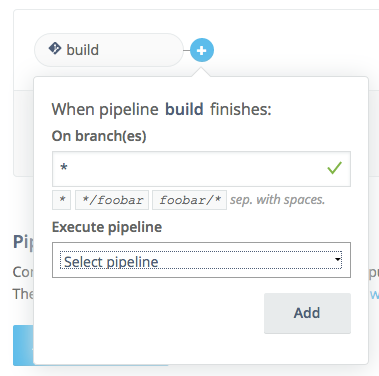Click the sep. with spaces hint text

coord(277,200)
